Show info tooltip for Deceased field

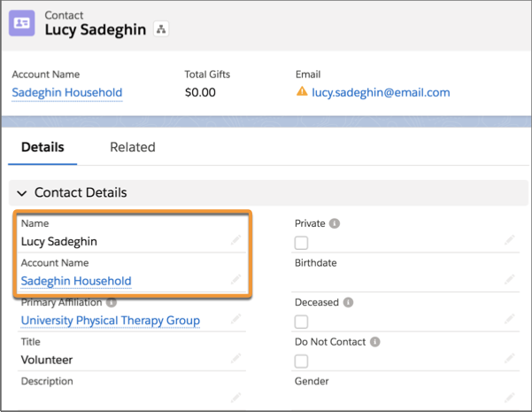pyautogui.click(x=348, y=302)
